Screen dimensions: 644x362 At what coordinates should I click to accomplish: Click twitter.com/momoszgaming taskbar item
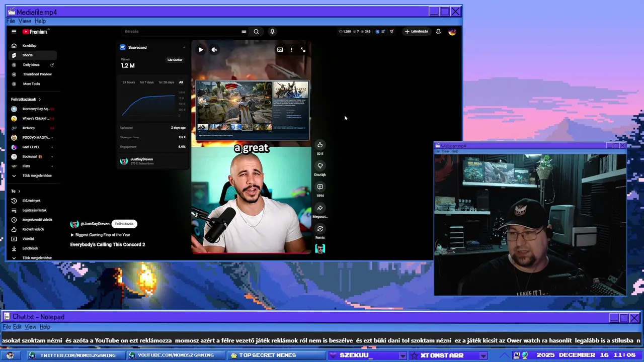click(77, 355)
